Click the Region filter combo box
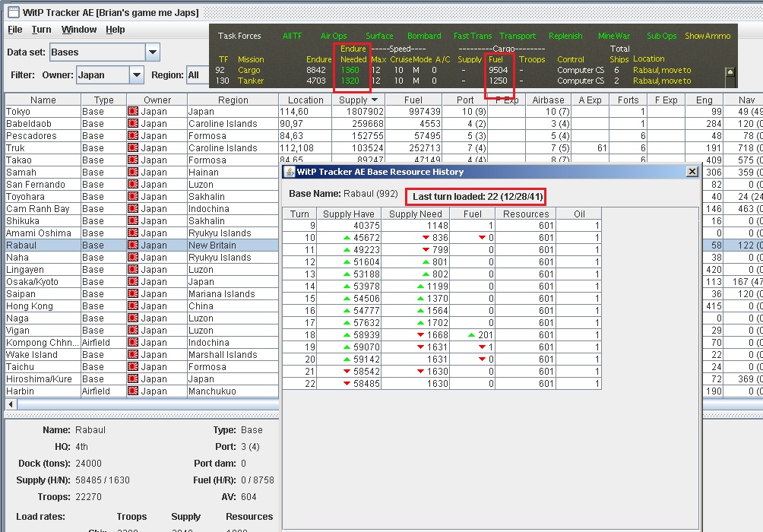 pyautogui.click(x=198, y=75)
